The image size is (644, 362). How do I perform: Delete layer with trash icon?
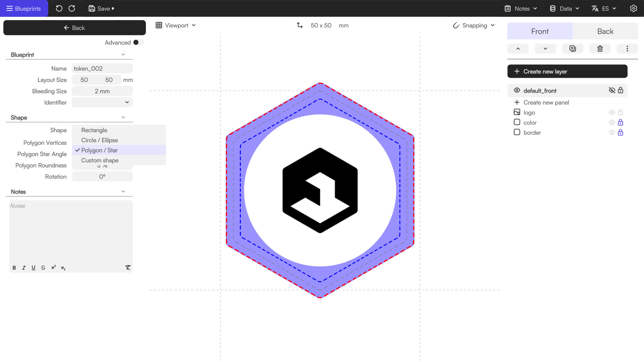pyautogui.click(x=600, y=49)
